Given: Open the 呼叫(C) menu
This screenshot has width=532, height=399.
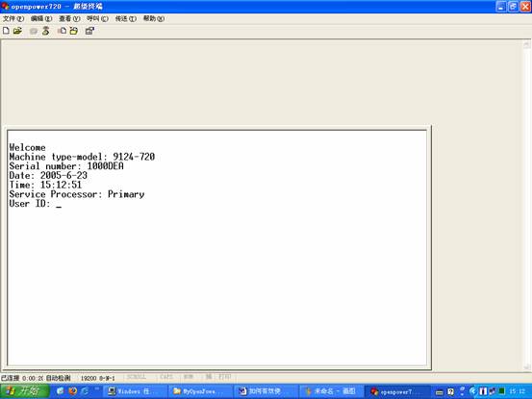Looking at the screenshot, I should point(97,18).
